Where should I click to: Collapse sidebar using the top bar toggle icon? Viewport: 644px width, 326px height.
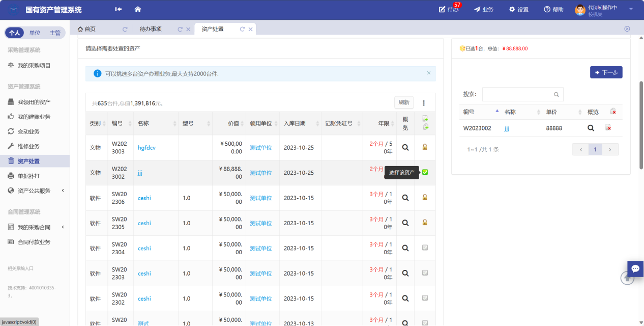click(119, 9)
